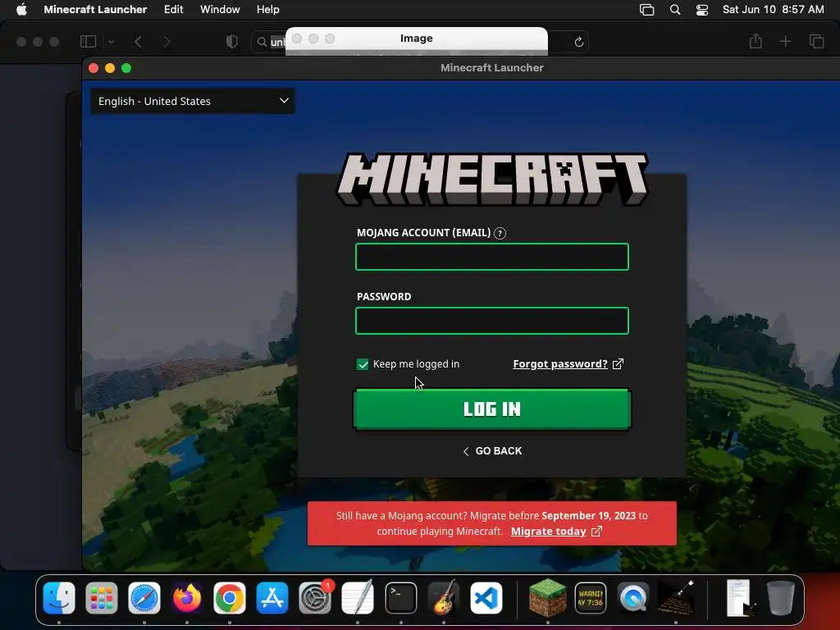Click the Stage Manager icon in menu bar
Viewport: 840px width, 630px height.
(x=647, y=10)
